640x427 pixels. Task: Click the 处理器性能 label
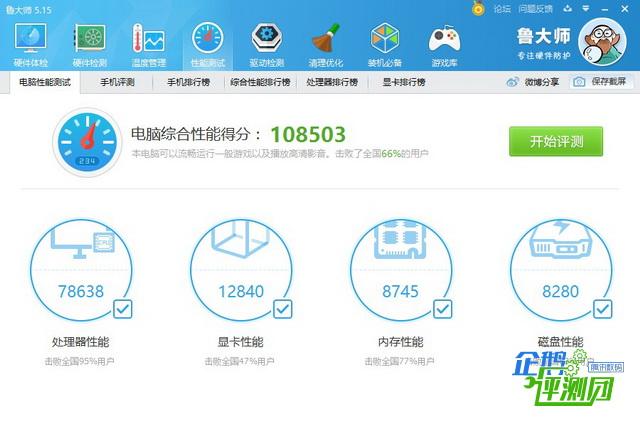80,342
